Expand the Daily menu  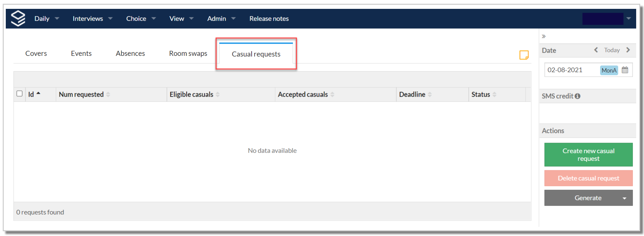[47, 18]
